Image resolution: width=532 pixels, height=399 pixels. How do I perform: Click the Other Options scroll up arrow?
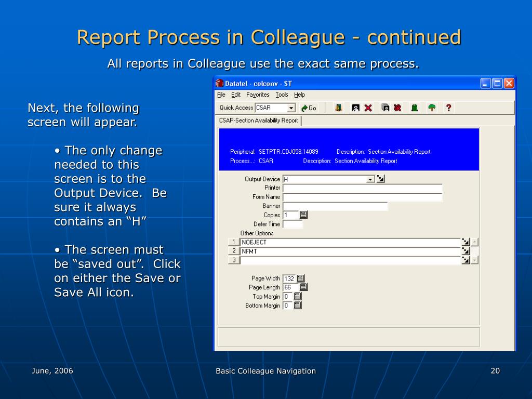(475, 242)
